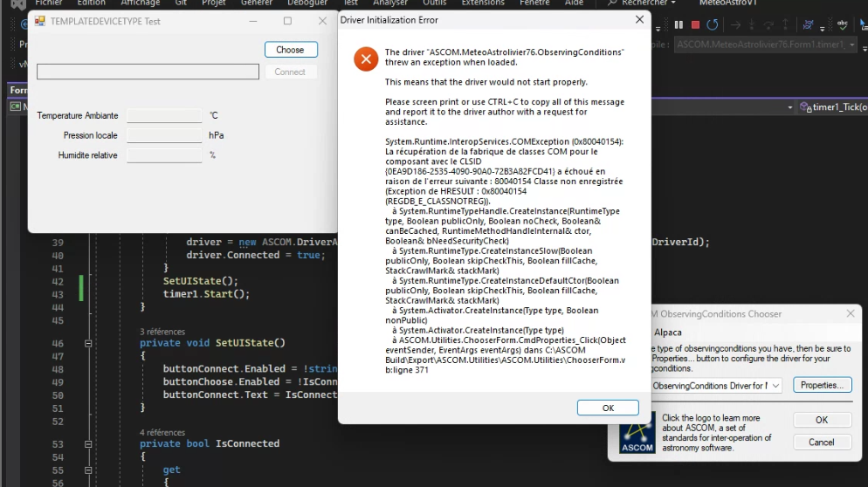868x487 pixels.
Task: Click the 'timer1.Start();' code on line 43
Action: tap(206, 294)
